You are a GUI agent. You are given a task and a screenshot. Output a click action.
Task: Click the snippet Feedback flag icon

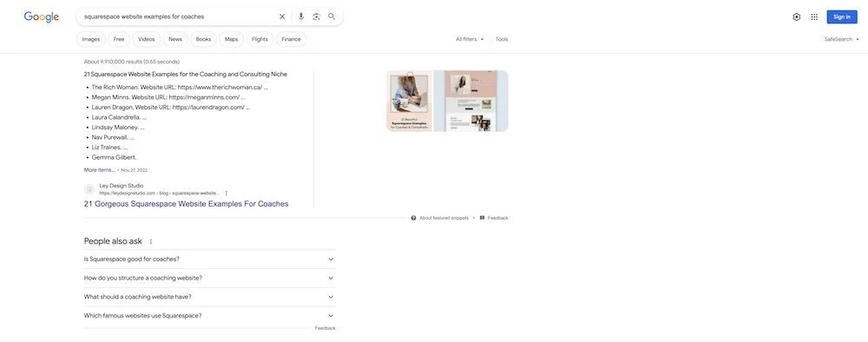[x=482, y=218]
